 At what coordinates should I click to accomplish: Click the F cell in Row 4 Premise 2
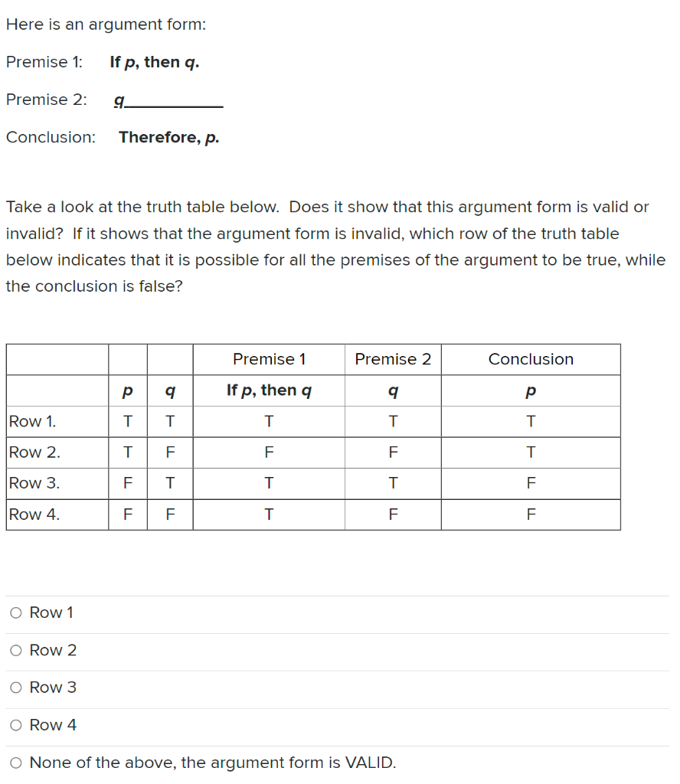tap(393, 514)
